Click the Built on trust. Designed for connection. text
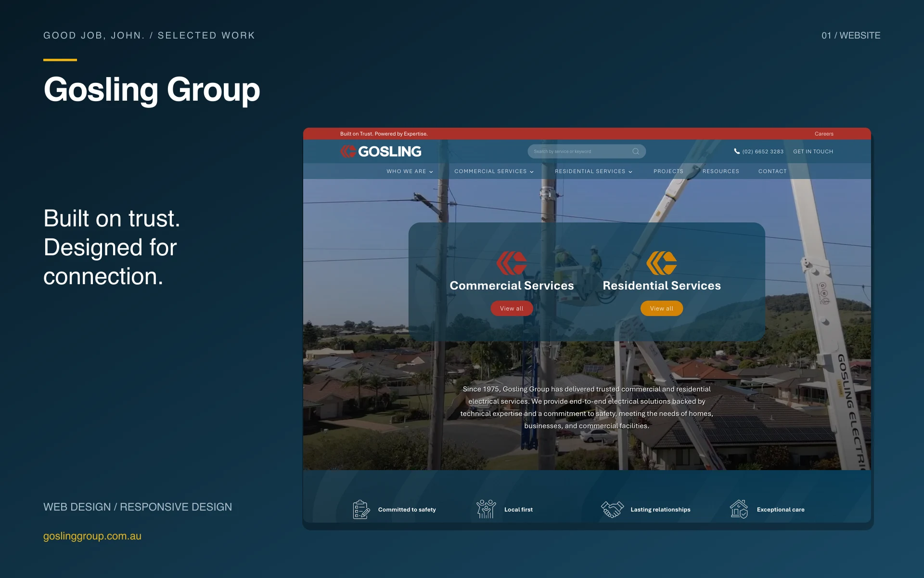Viewport: 924px width, 578px height. point(112,248)
